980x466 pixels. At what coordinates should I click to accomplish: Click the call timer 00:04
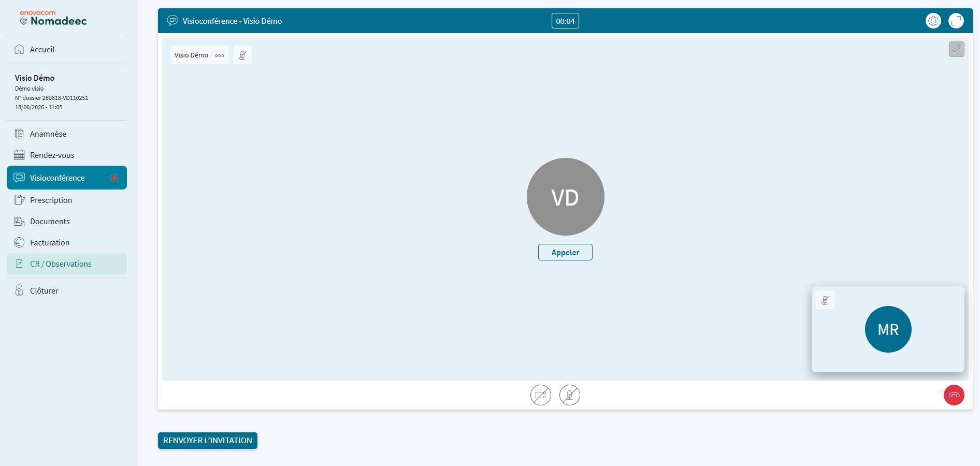click(x=565, y=21)
